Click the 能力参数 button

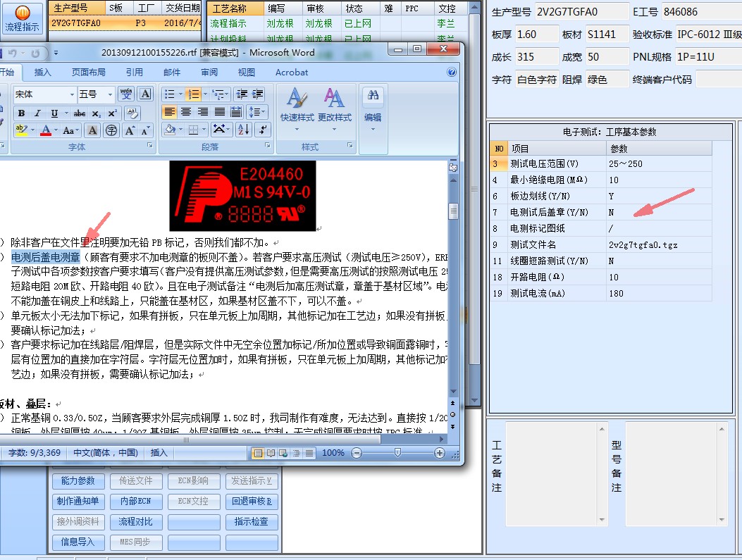click(x=78, y=480)
